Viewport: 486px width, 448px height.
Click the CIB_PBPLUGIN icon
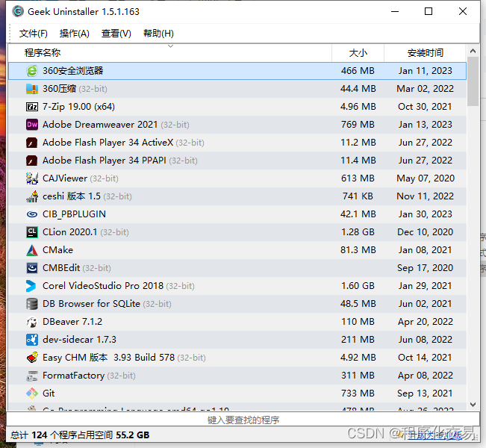[32, 214]
